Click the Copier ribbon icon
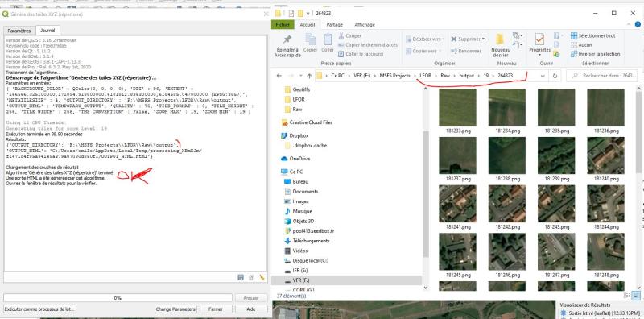Screen dimensions: 644x319 (x=310, y=43)
